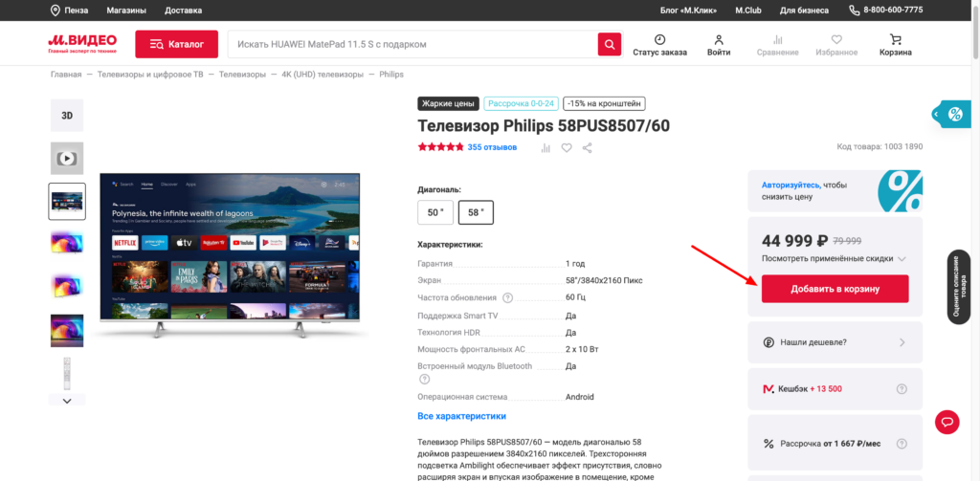Open help icon under Встроенный модуль Bluetooth
The image size is (980, 481).
tap(424, 379)
